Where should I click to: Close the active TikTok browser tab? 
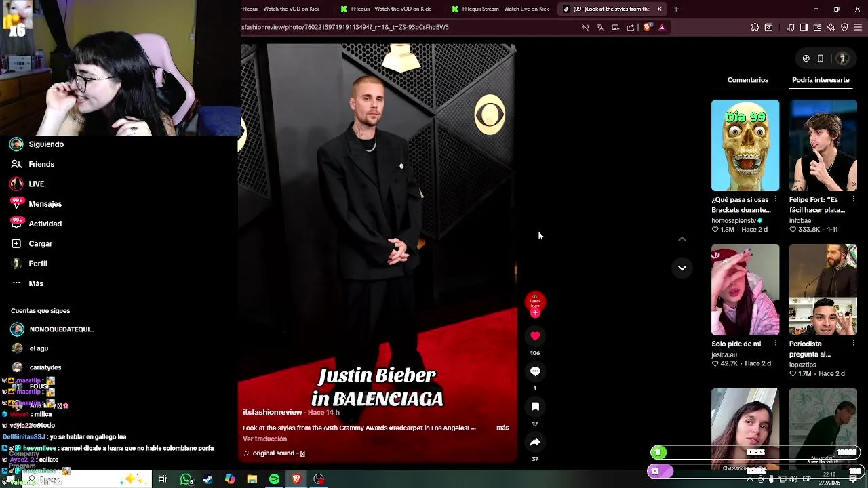(x=659, y=9)
